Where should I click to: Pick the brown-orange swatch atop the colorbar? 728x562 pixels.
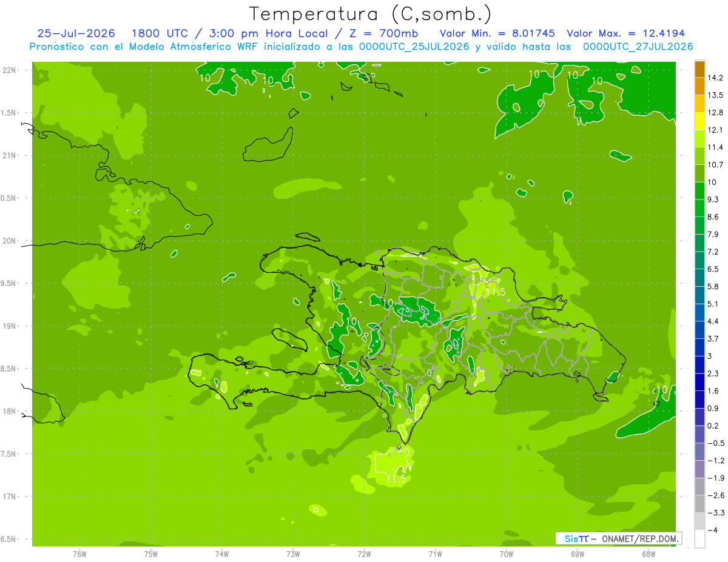pyautogui.click(x=699, y=70)
